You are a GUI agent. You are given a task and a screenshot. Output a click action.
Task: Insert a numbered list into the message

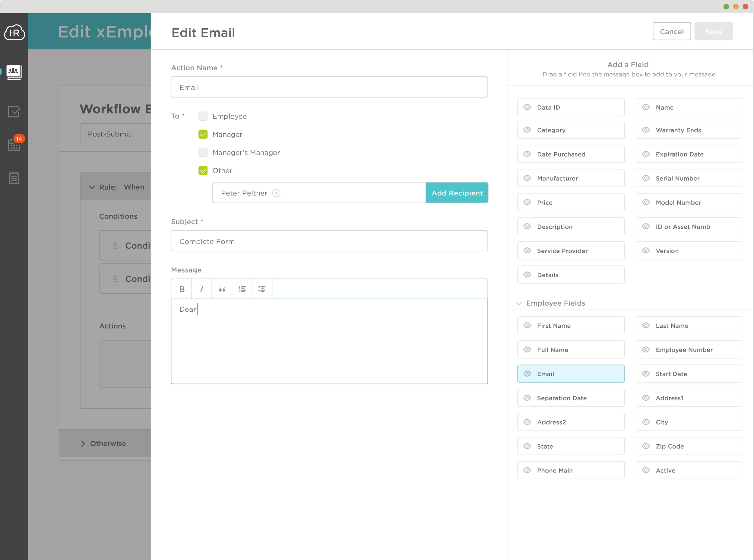242,288
